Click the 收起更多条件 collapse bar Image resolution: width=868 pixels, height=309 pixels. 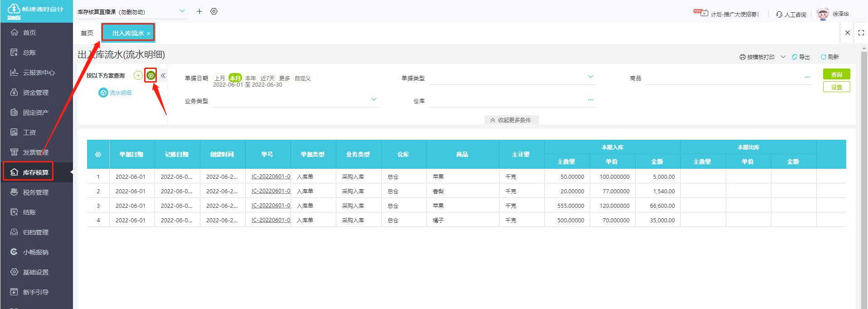pyautogui.click(x=511, y=120)
